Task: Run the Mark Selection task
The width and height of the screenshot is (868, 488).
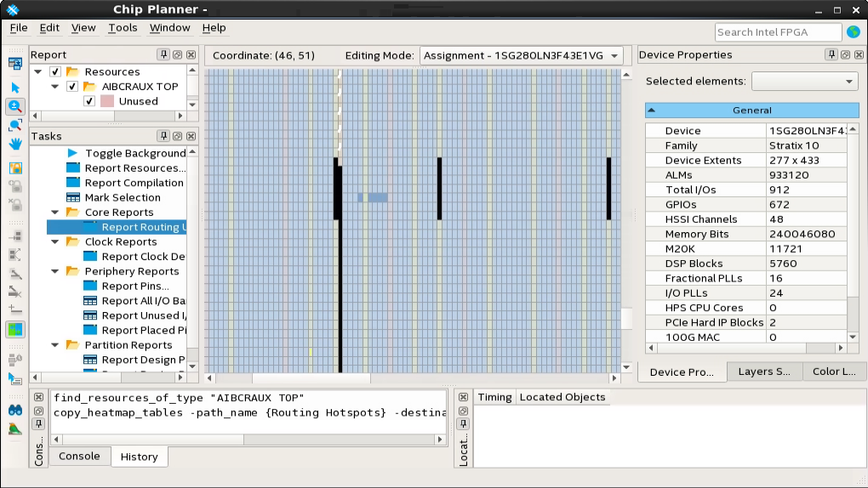Action: point(123,197)
